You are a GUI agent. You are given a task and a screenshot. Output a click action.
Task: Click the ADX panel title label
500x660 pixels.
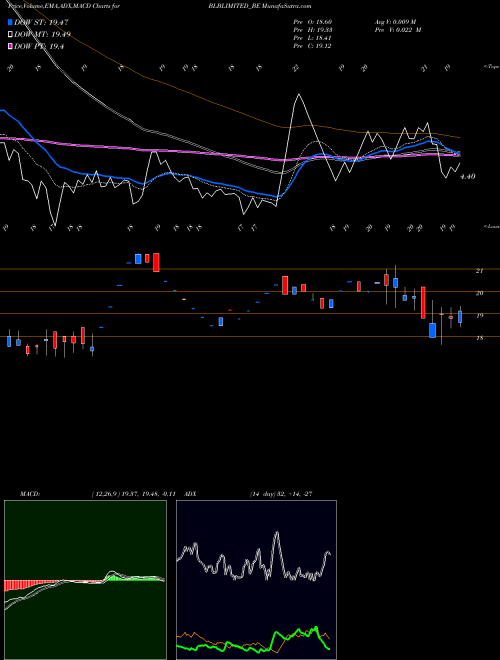click(191, 494)
